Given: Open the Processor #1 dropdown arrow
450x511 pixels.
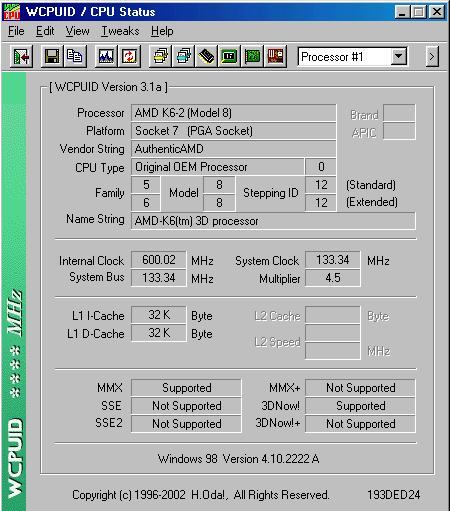Looking at the screenshot, I should click(x=399, y=56).
